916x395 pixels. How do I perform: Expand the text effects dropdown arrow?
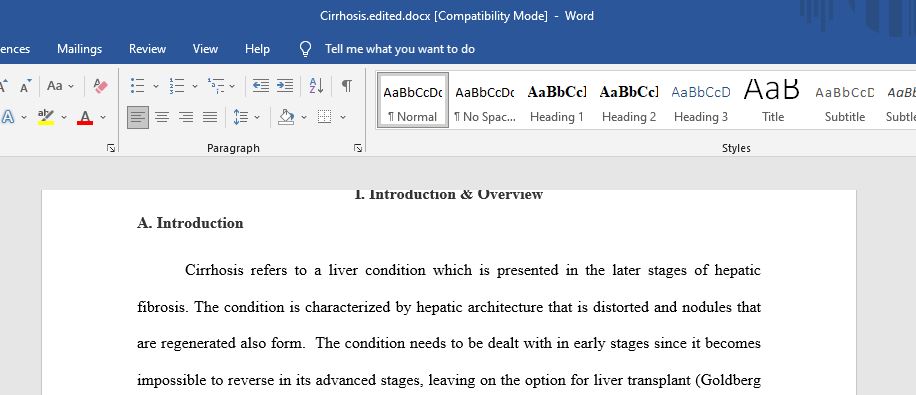(x=24, y=117)
